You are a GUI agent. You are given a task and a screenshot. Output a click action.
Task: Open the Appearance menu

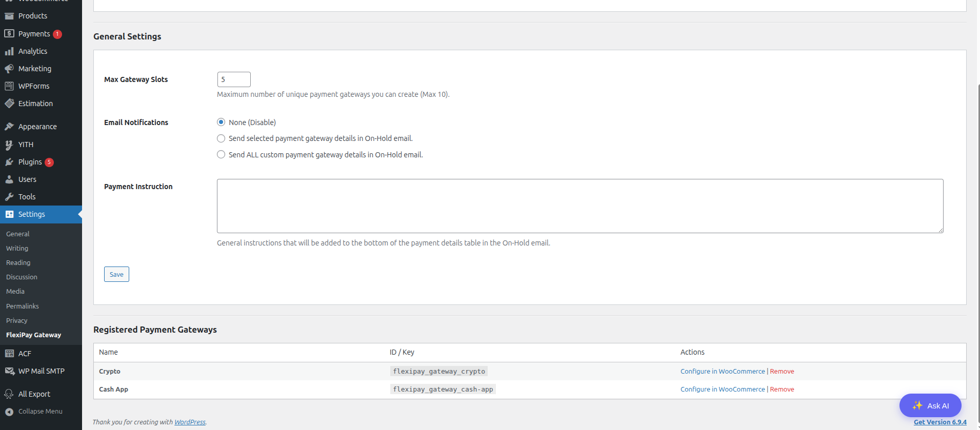tap(37, 127)
